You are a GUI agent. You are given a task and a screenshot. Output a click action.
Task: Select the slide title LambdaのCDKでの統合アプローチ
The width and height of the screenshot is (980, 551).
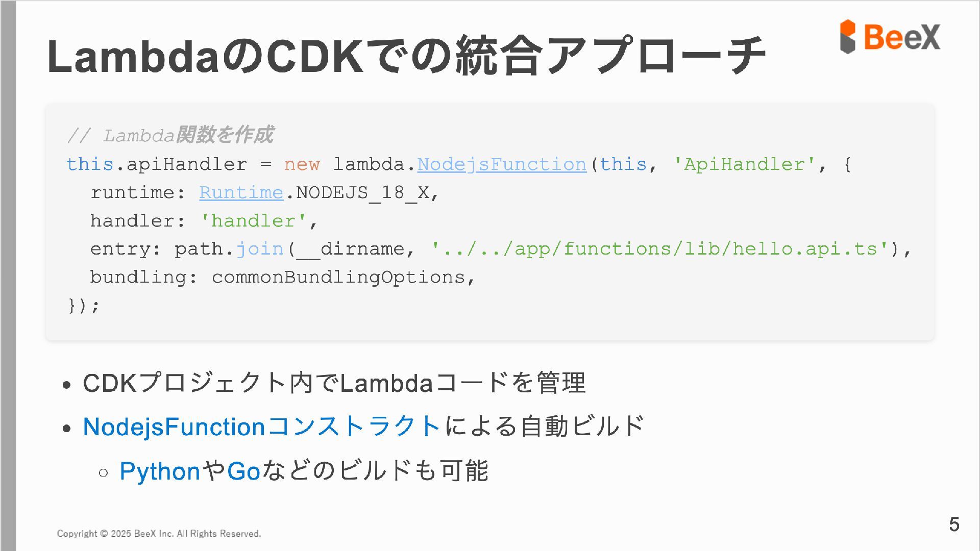(x=406, y=56)
